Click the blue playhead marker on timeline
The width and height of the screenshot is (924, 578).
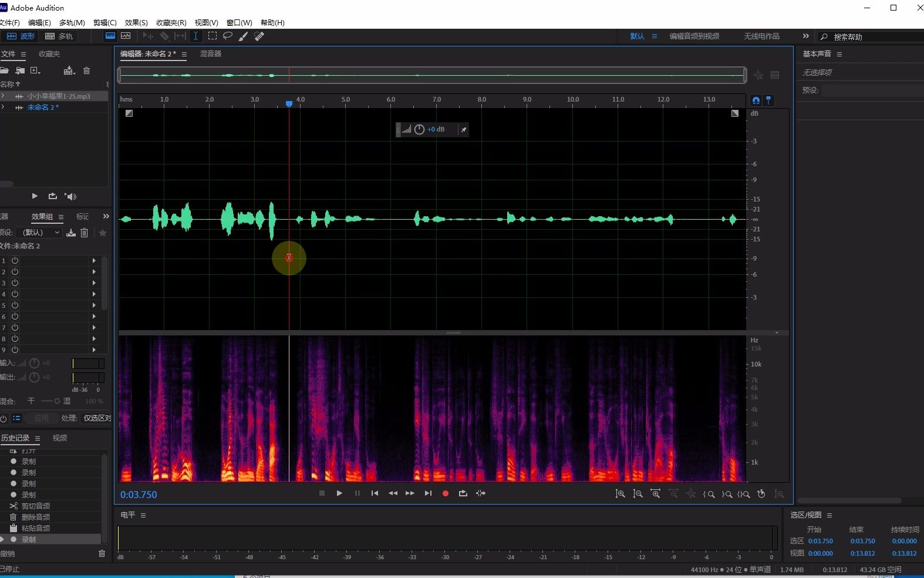[289, 104]
